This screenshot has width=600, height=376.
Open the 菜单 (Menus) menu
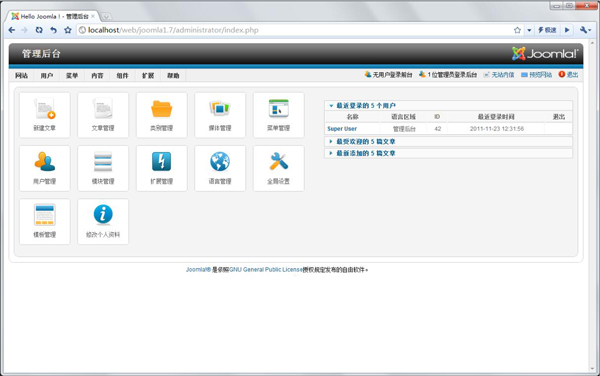point(72,75)
